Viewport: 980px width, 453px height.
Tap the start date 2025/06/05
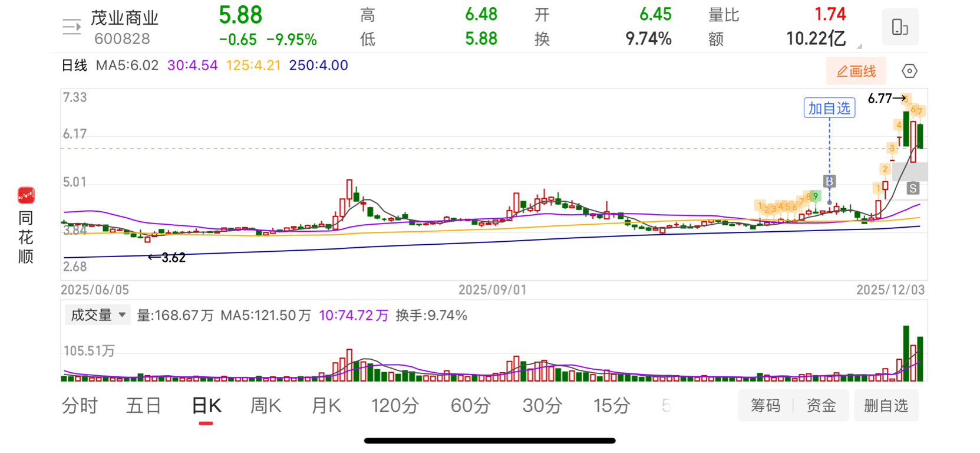(x=95, y=290)
